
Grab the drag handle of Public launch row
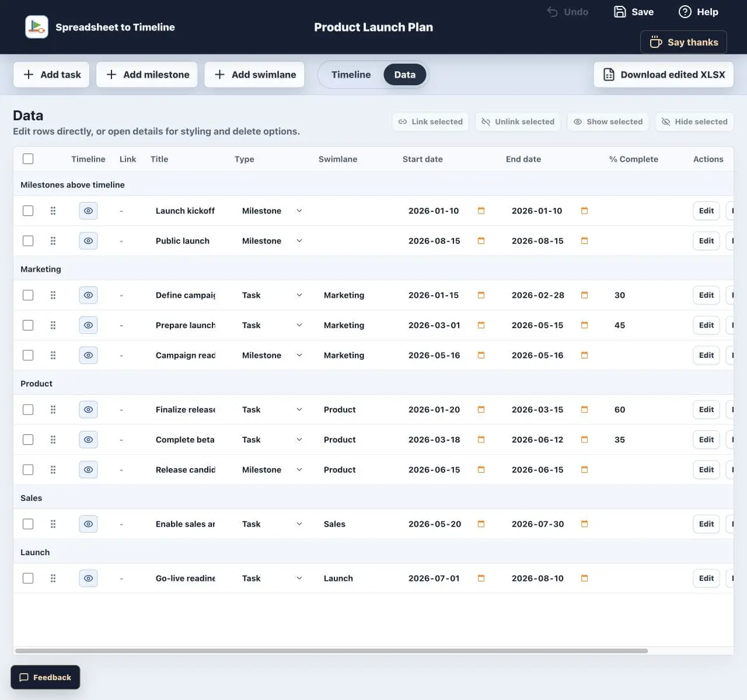pyautogui.click(x=53, y=241)
